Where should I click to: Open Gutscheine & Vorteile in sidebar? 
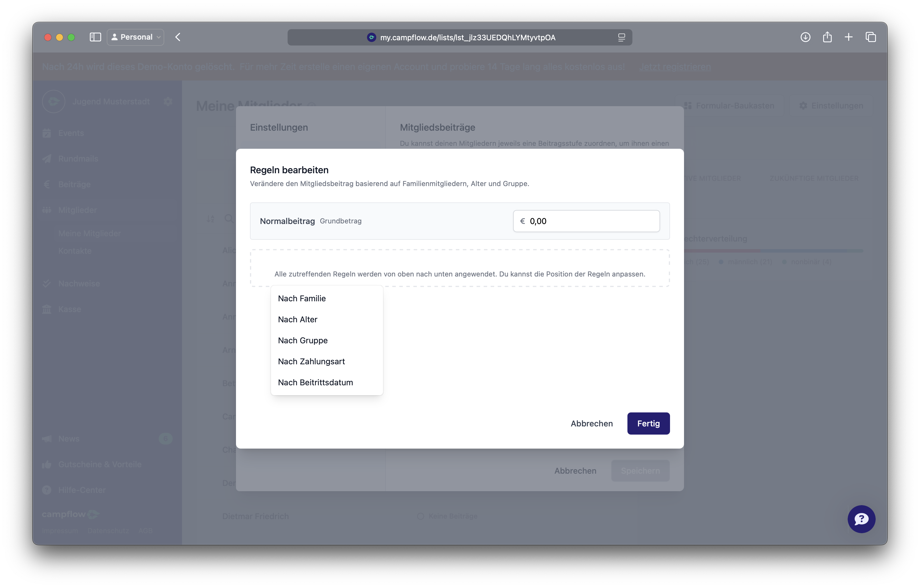tap(99, 464)
